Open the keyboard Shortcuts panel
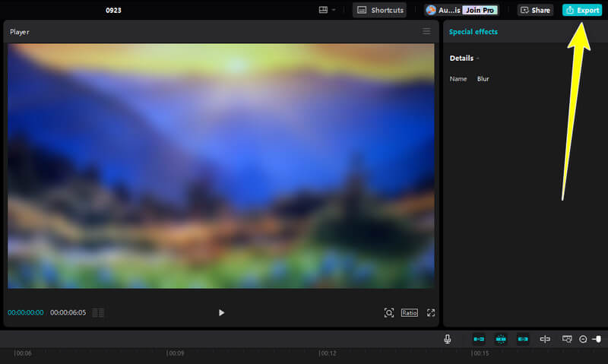The height and width of the screenshot is (364, 608). (x=380, y=10)
